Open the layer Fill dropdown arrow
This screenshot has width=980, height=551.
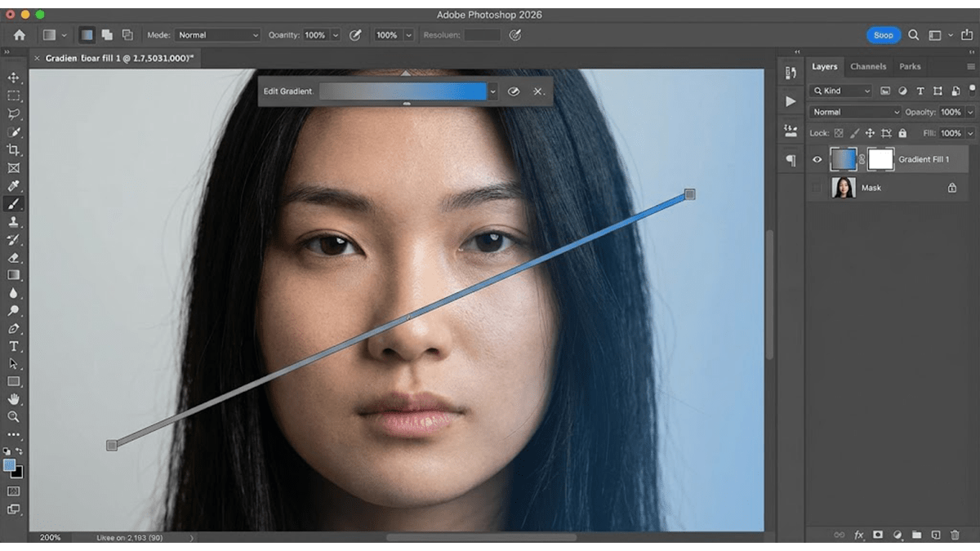[969, 133]
